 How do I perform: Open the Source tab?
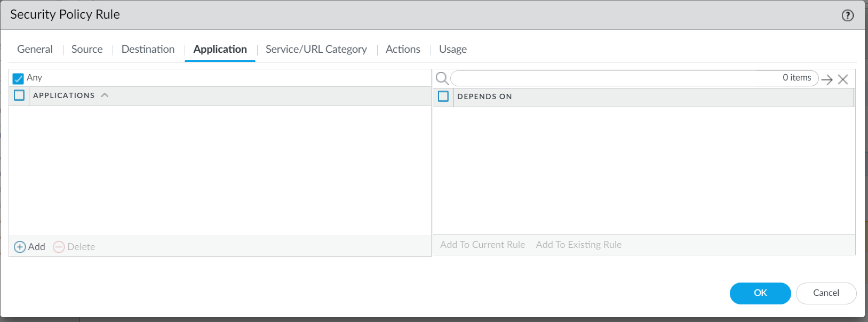(x=87, y=49)
